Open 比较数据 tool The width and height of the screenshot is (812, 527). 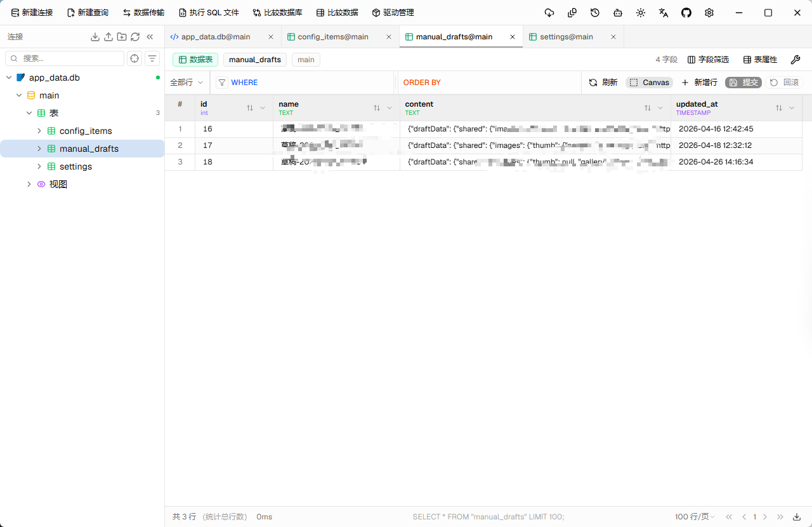[x=337, y=13]
